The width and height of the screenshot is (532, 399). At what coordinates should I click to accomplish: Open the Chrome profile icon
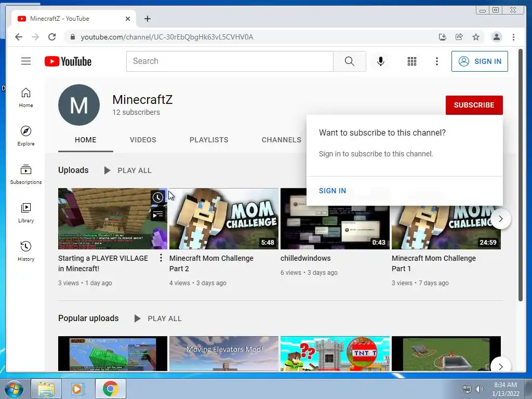point(496,37)
